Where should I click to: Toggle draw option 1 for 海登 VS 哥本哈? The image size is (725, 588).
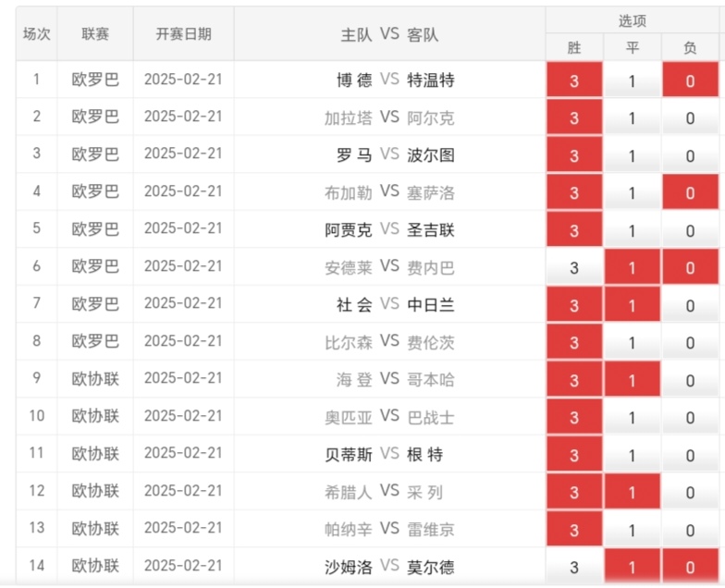coord(633,379)
